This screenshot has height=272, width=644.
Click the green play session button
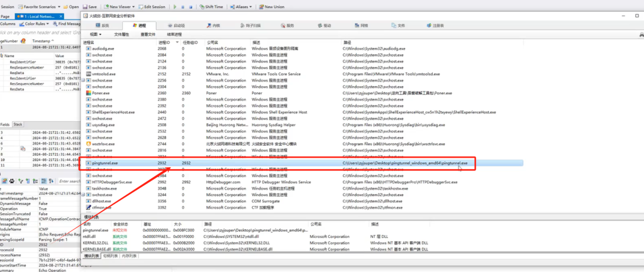coord(175,7)
